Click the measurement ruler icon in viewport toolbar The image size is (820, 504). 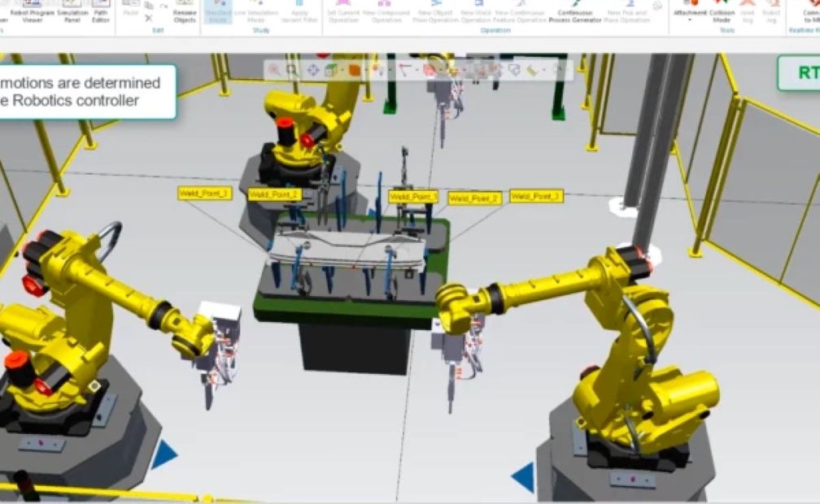pyautogui.click(x=533, y=71)
